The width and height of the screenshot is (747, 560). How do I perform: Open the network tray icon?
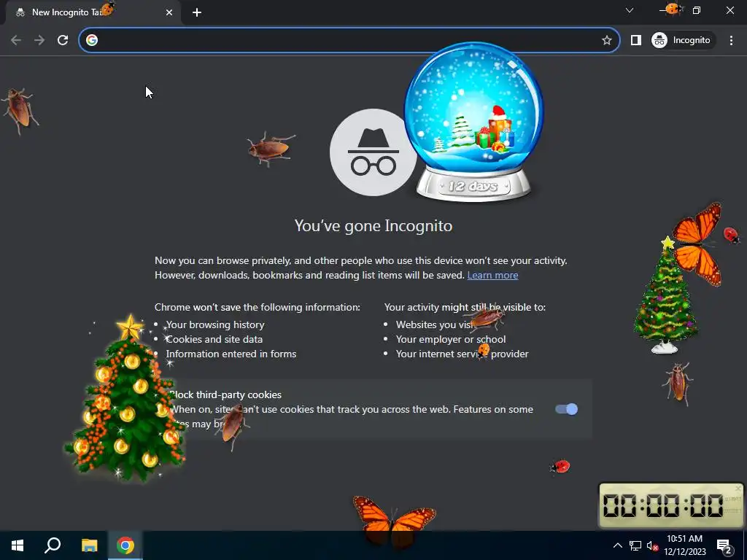(x=635, y=545)
